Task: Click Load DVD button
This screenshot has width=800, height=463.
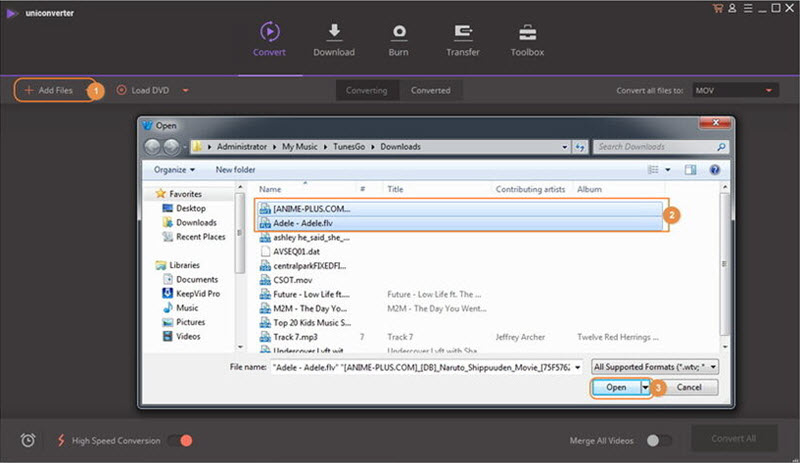Action: 143,90
